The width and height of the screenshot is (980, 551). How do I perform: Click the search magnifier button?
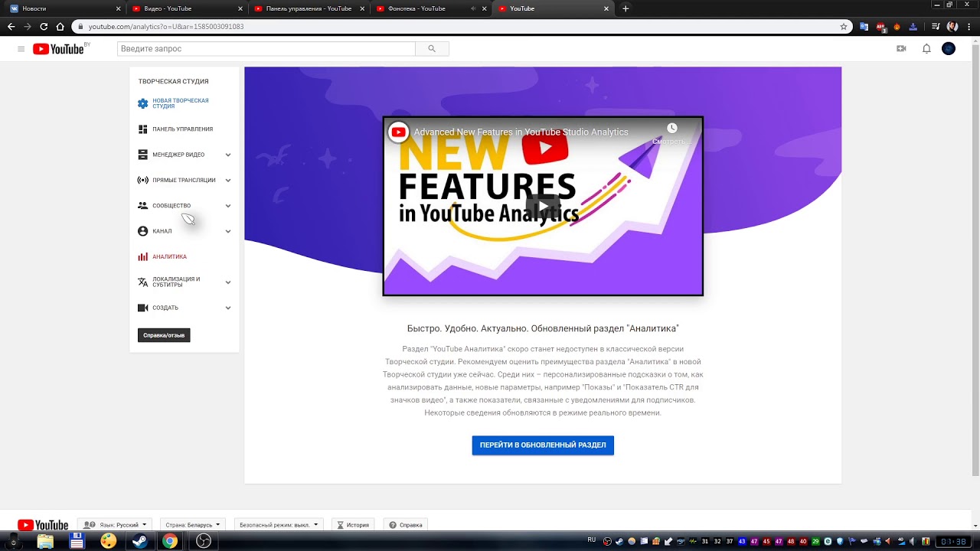pos(432,48)
